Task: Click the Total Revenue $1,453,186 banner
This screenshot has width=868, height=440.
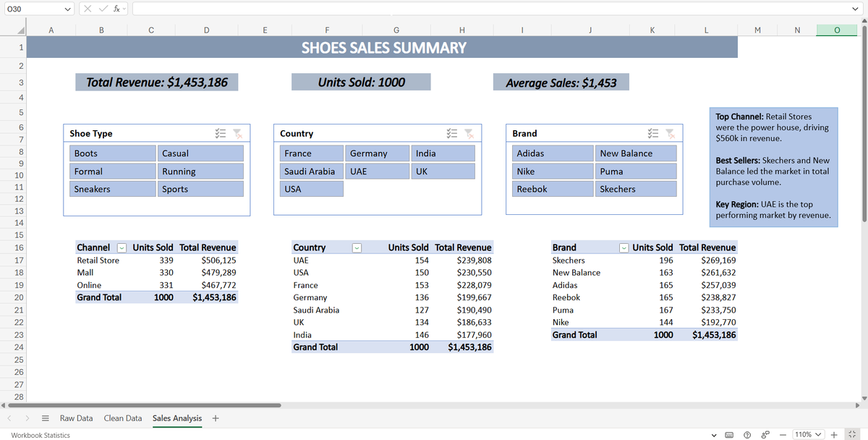Action: pyautogui.click(x=157, y=82)
